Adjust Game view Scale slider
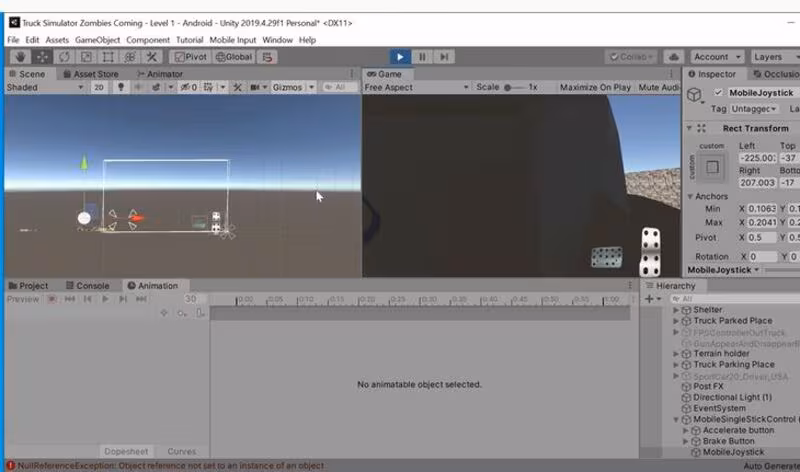 [x=514, y=87]
